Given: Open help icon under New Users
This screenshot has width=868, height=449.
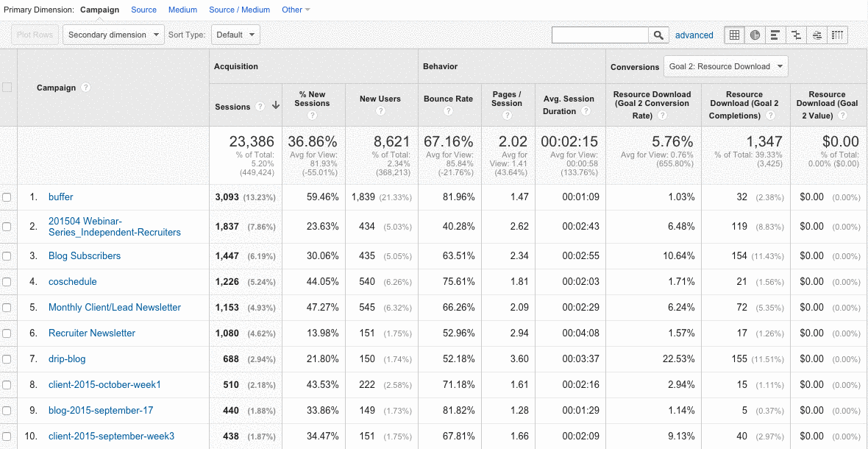Looking at the screenshot, I should 380,110.
